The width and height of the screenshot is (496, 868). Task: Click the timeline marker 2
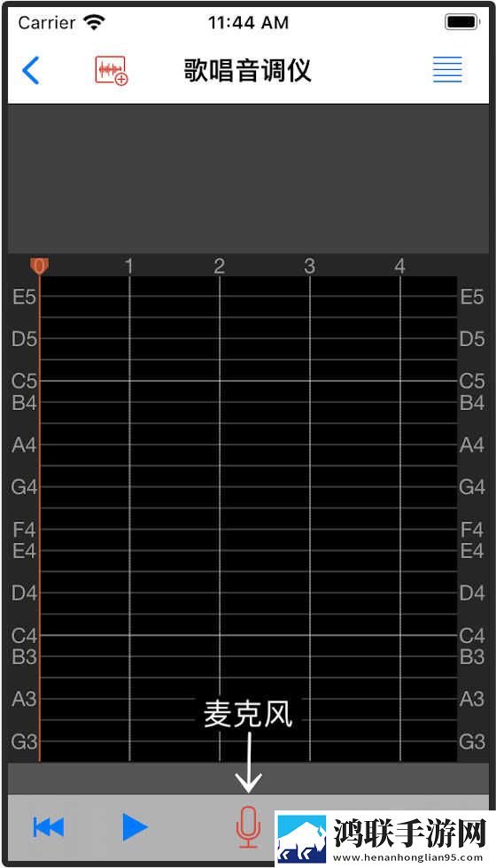point(220,267)
